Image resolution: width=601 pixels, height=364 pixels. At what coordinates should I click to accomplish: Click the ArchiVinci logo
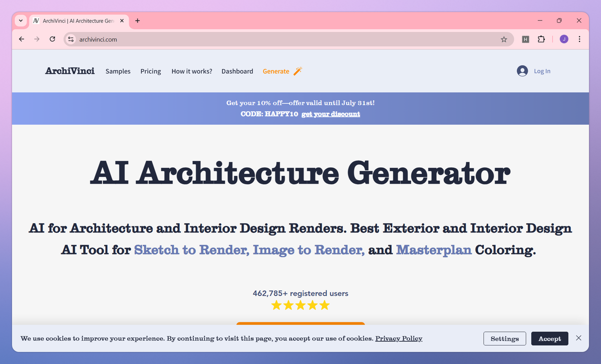(x=70, y=71)
